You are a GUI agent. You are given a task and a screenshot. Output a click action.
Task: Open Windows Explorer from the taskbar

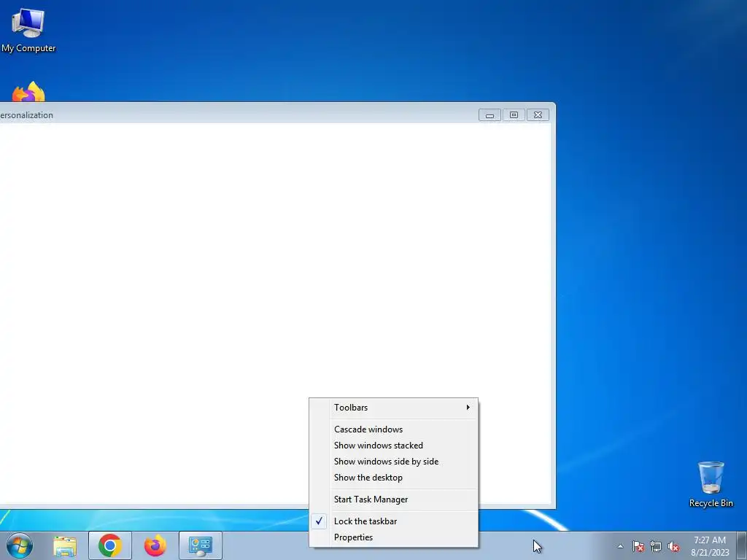[65, 546]
